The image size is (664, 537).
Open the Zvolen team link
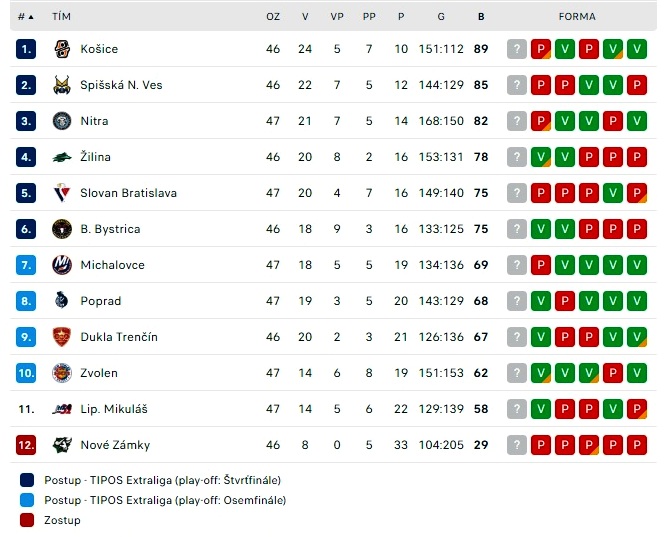[99, 373]
